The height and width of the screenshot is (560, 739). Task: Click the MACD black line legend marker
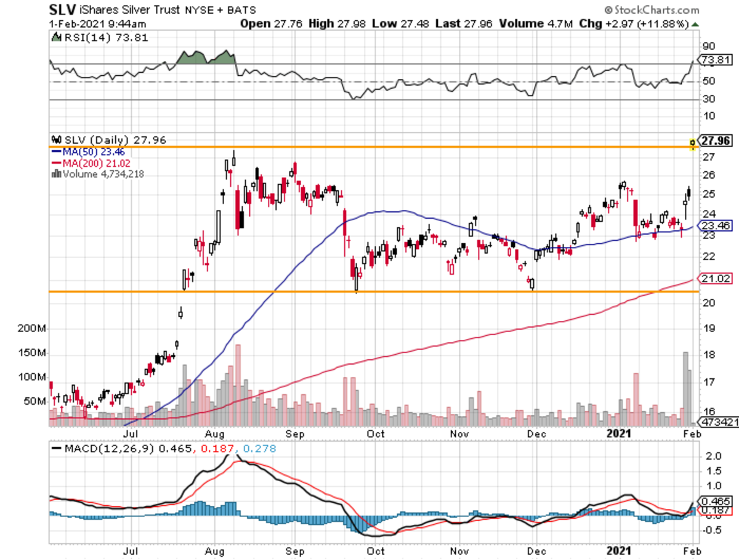(57, 447)
